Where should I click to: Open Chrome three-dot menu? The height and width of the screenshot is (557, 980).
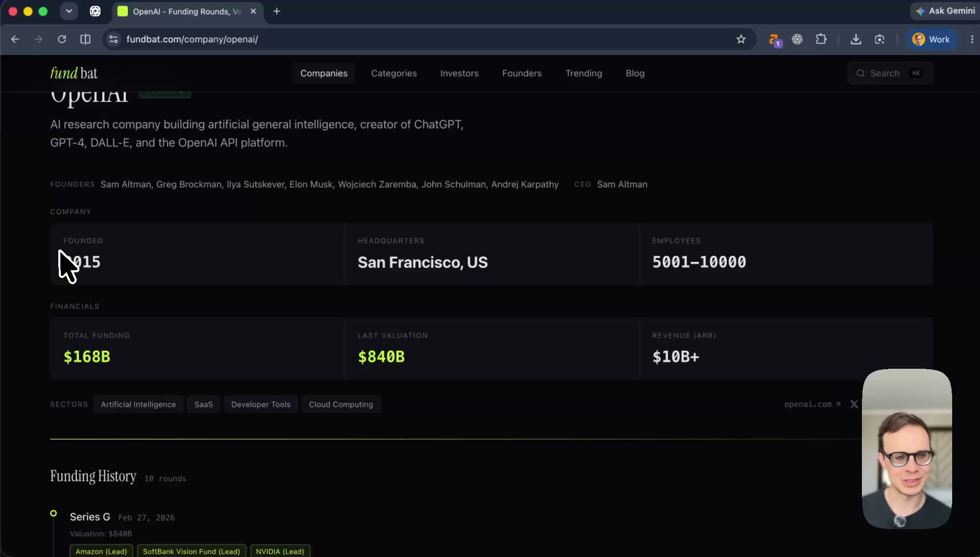pos(972,39)
